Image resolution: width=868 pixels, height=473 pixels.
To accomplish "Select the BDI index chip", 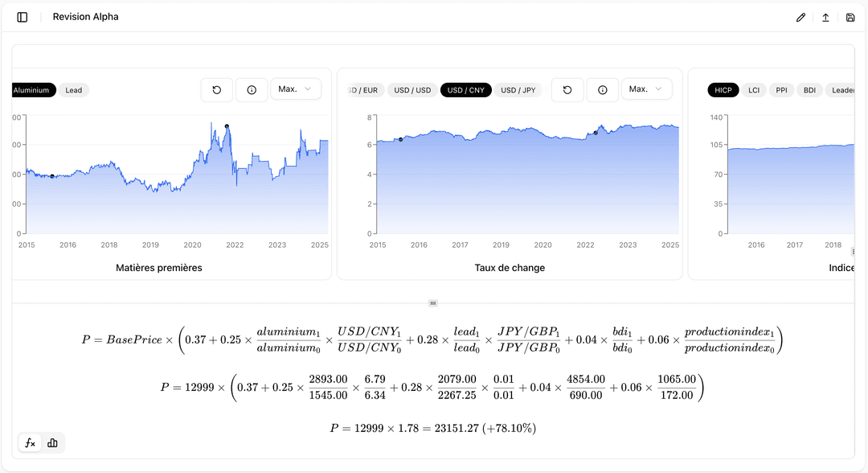I will [x=809, y=90].
